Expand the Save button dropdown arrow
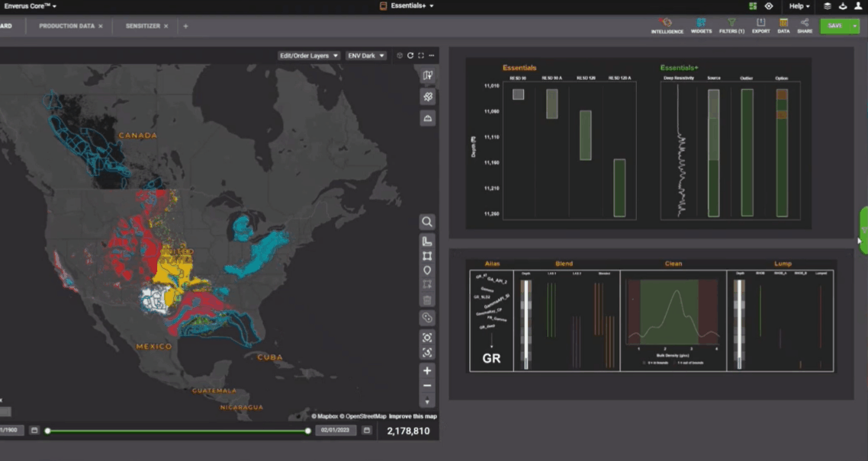This screenshot has height=461, width=868. 855,26
